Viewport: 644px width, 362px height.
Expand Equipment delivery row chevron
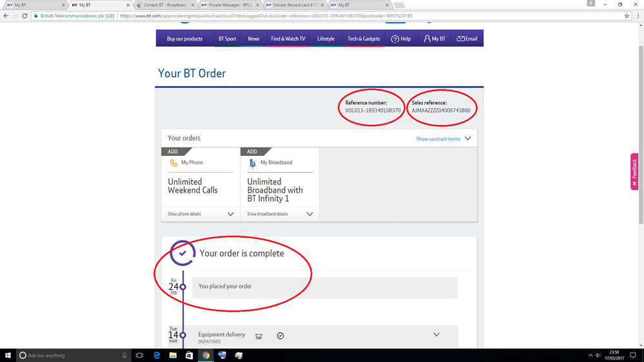(x=436, y=334)
